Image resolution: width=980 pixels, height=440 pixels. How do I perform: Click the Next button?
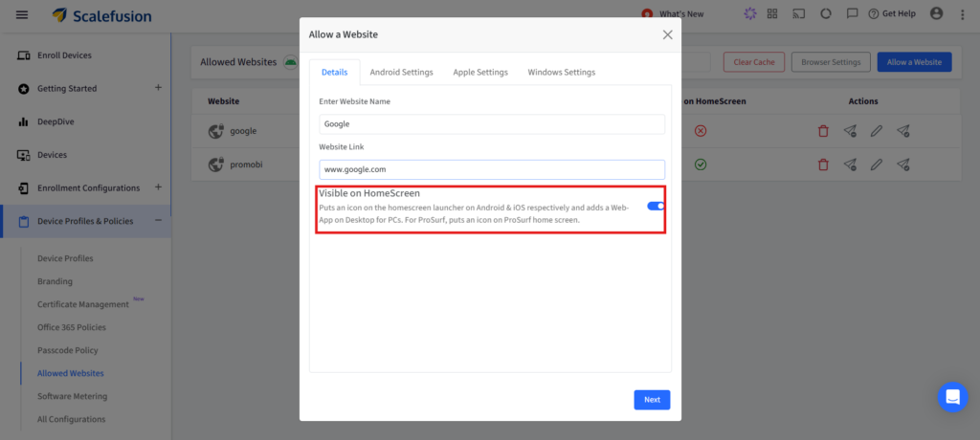click(x=652, y=400)
